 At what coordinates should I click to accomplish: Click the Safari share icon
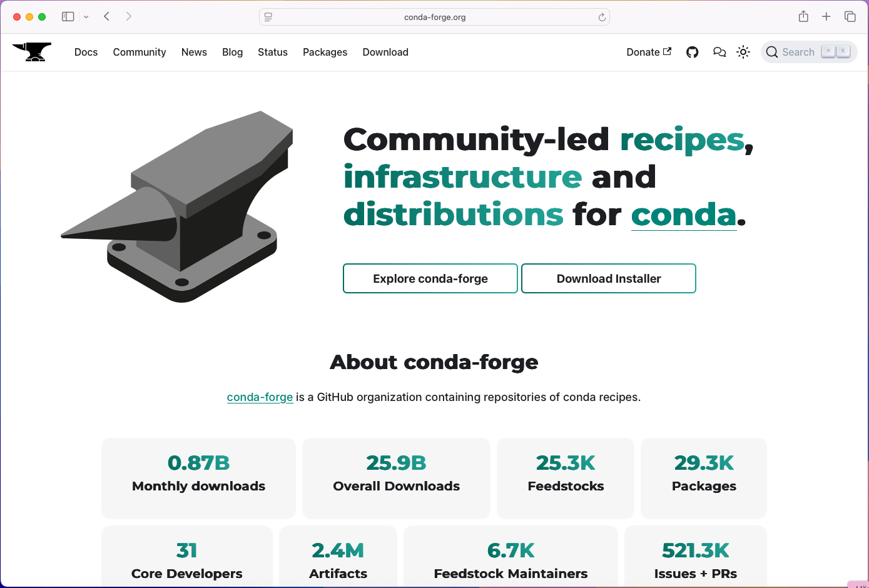804,17
